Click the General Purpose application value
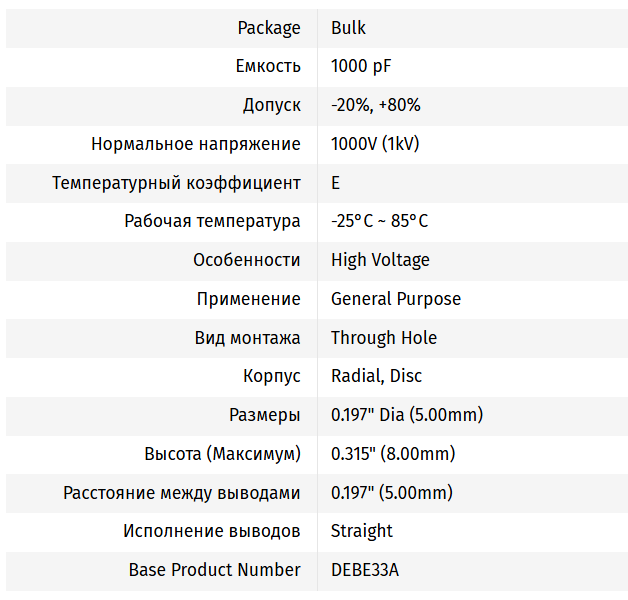This screenshot has height=600, width=628. (396, 299)
